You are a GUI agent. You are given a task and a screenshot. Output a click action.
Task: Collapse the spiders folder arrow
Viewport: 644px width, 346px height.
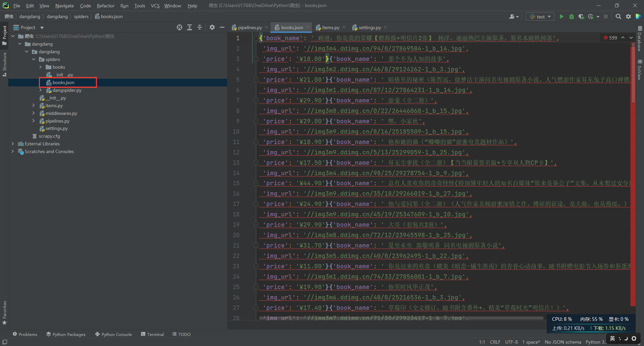tap(34, 59)
